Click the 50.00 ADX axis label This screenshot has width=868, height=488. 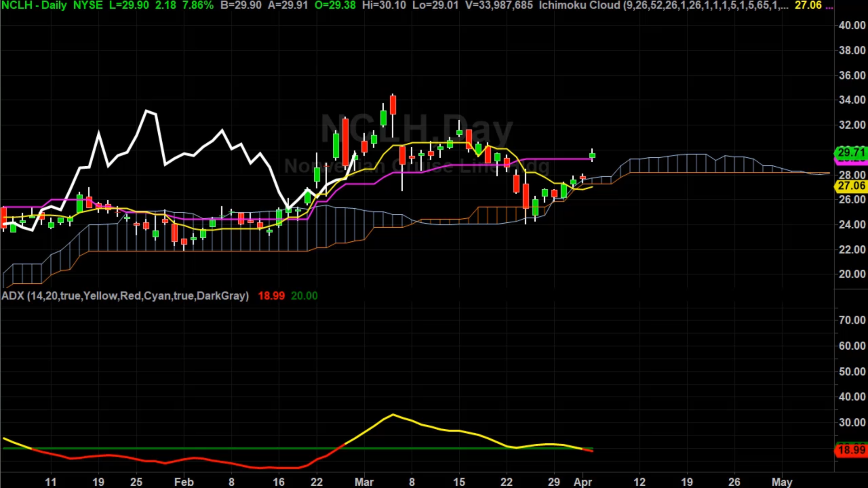tap(852, 371)
